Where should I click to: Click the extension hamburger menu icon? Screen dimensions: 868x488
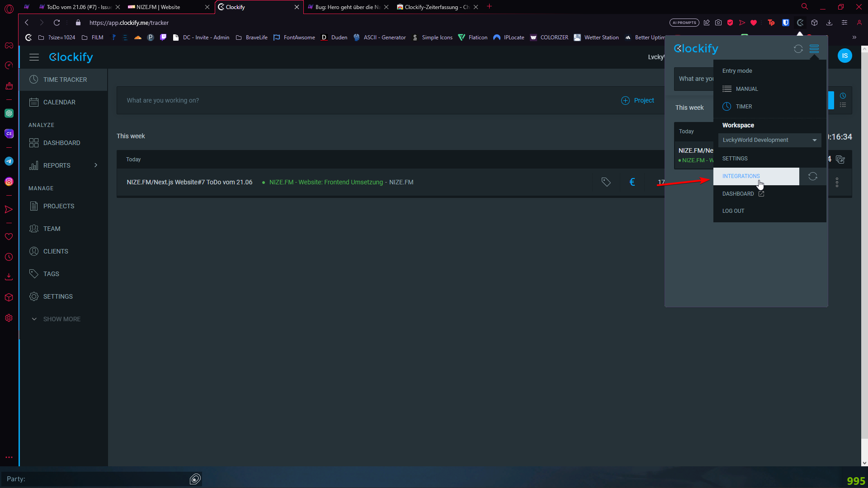(x=814, y=49)
